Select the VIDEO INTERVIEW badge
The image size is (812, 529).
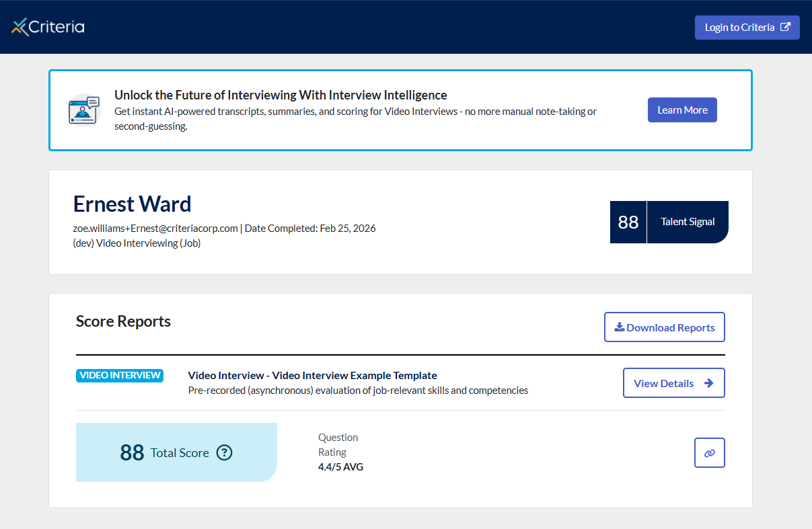coord(120,375)
